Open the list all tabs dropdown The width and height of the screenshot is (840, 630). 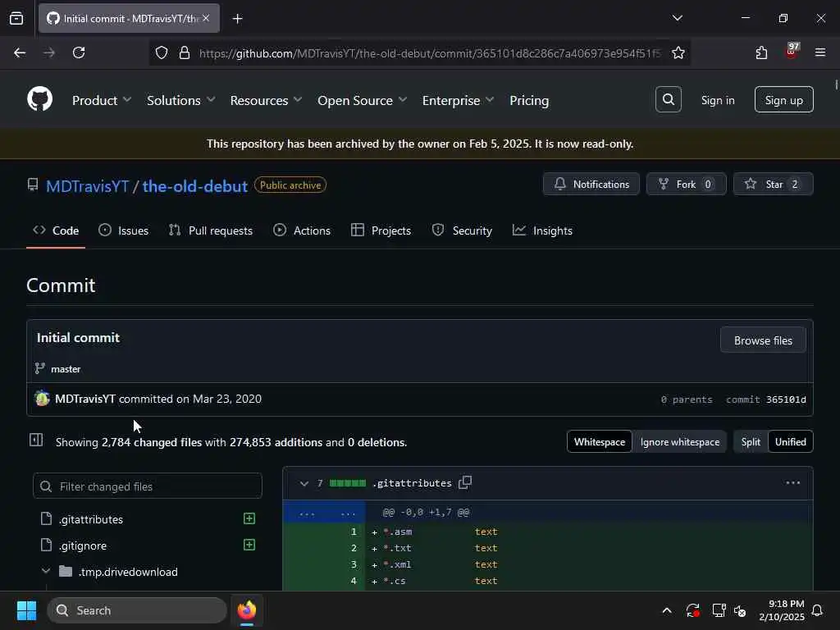(677, 18)
